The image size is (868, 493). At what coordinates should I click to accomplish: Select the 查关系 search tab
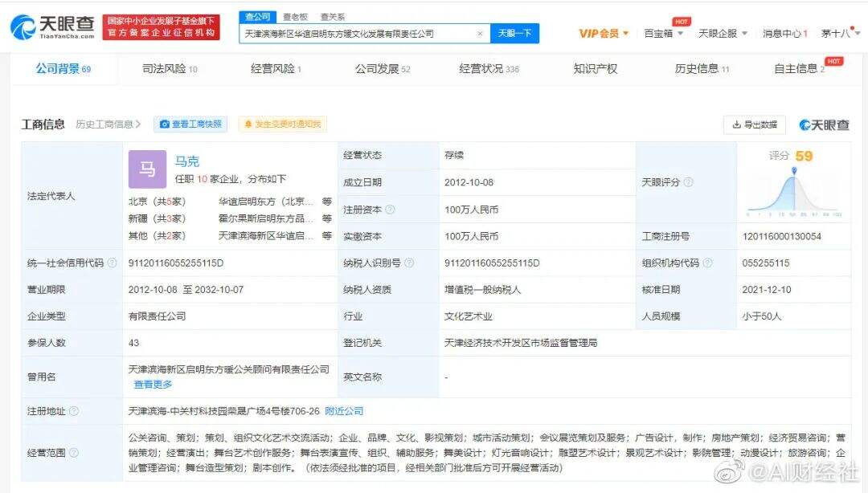click(x=333, y=17)
